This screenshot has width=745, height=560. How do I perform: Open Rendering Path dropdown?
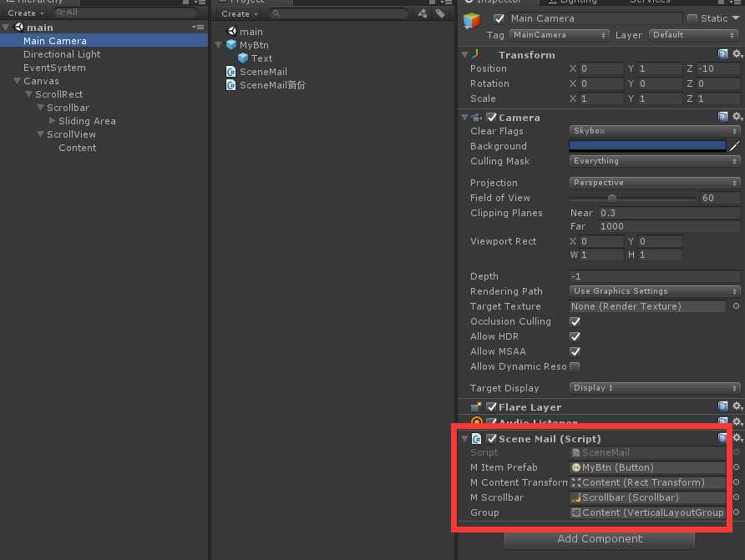click(x=655, y=291)
